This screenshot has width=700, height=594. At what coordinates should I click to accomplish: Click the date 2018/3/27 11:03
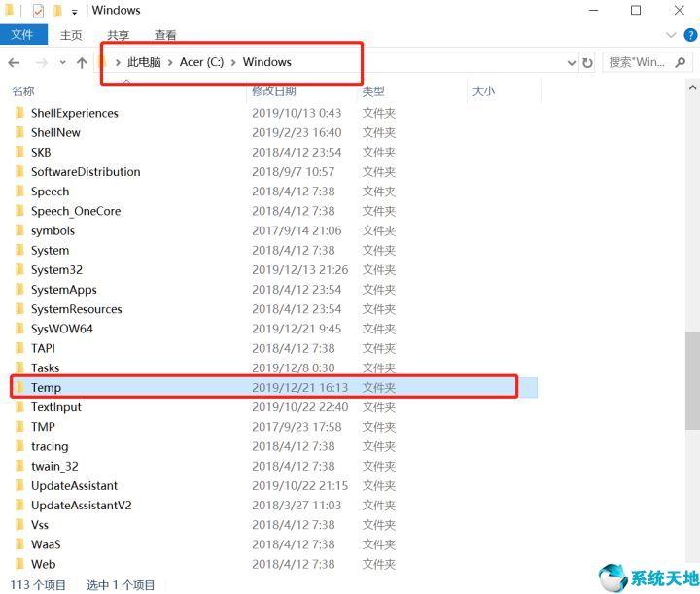(297, 506)
